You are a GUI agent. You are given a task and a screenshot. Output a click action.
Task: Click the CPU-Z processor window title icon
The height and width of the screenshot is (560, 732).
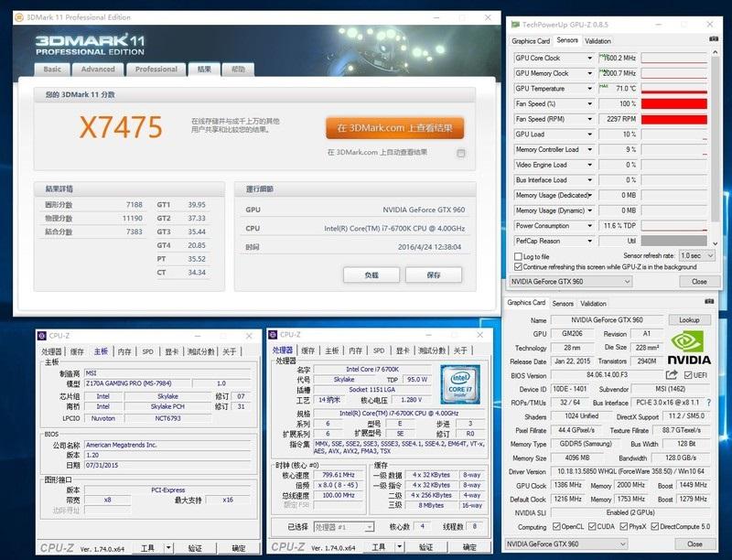click(x=273, y=335)
